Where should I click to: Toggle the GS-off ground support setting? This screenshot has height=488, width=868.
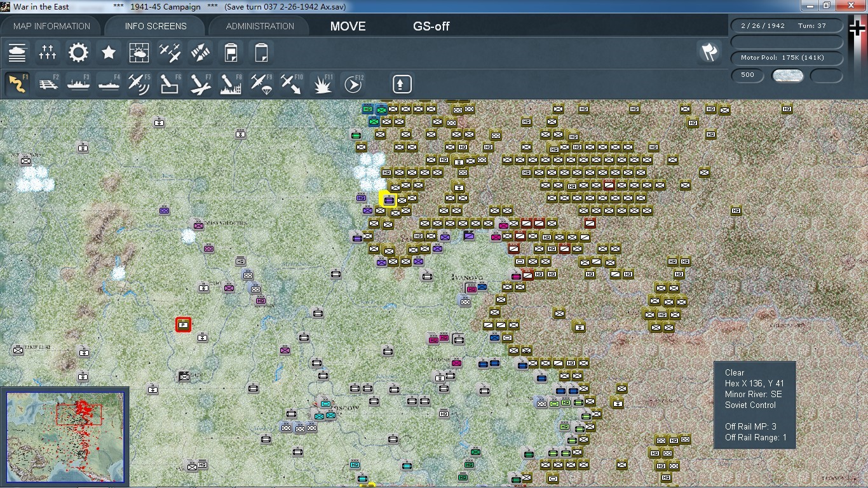(x=431, y=27)
